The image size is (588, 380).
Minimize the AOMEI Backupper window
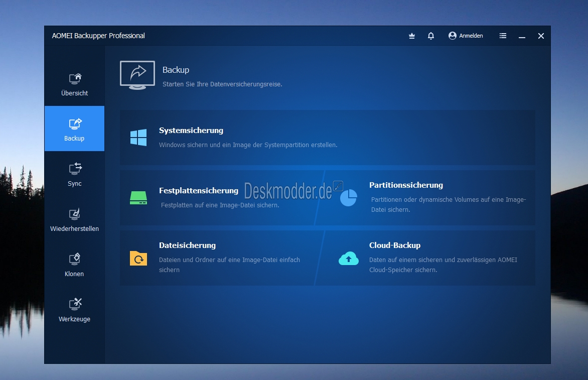(522, 36)
